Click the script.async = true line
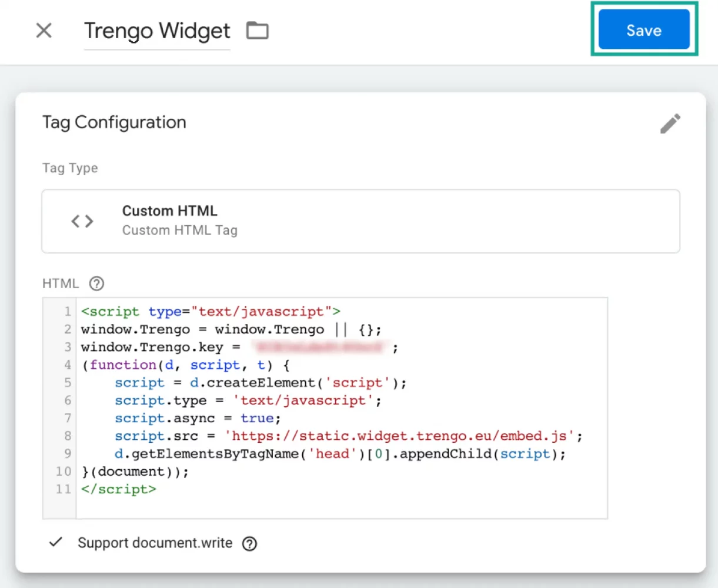 198,419
